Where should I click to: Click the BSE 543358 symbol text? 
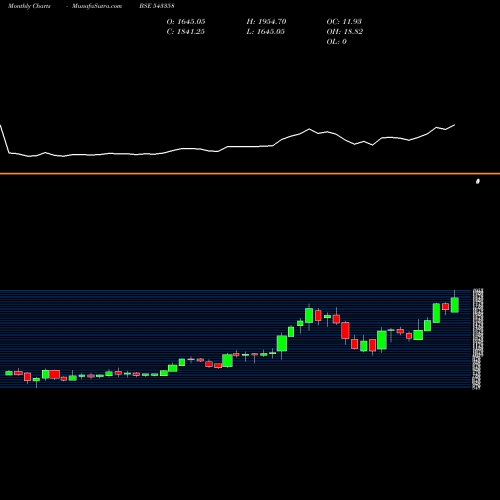(x=157, y=6)
